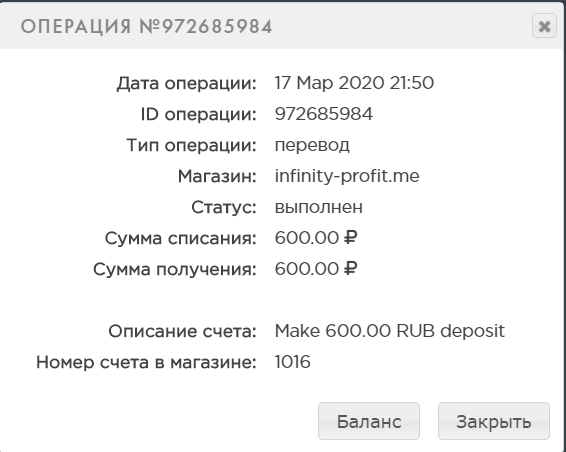Screen dimensions: 566x452
Task: Click the ID операции value 972685984
Action: 324,114
